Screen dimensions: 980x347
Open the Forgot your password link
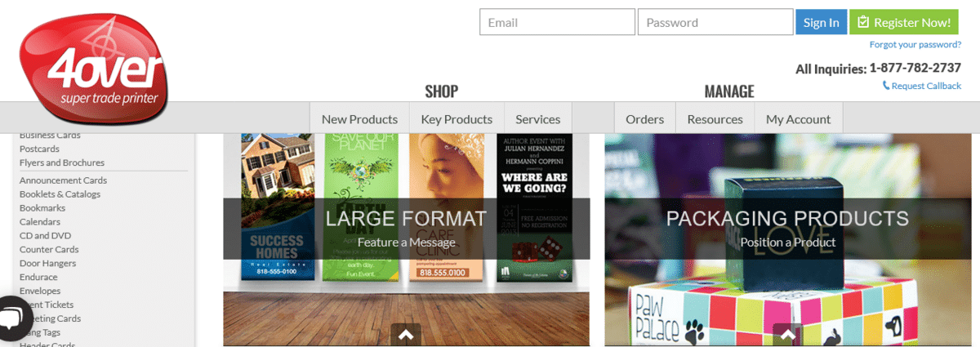point(915,44)
